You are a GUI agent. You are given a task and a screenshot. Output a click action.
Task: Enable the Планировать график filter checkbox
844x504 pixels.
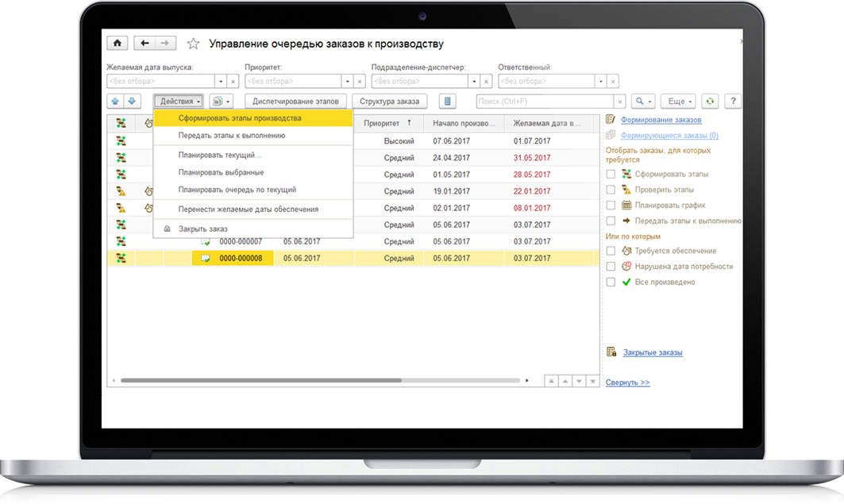click(611, 205)
